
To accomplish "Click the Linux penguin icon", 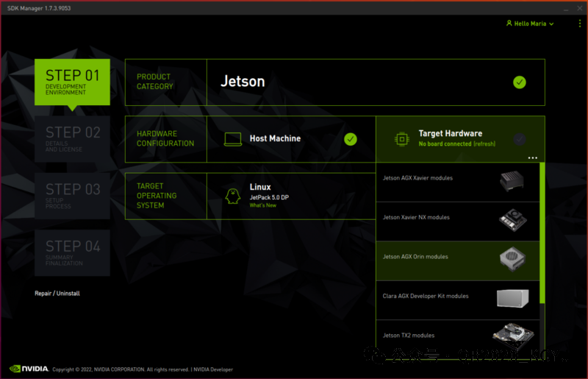I will pos(232,196).
